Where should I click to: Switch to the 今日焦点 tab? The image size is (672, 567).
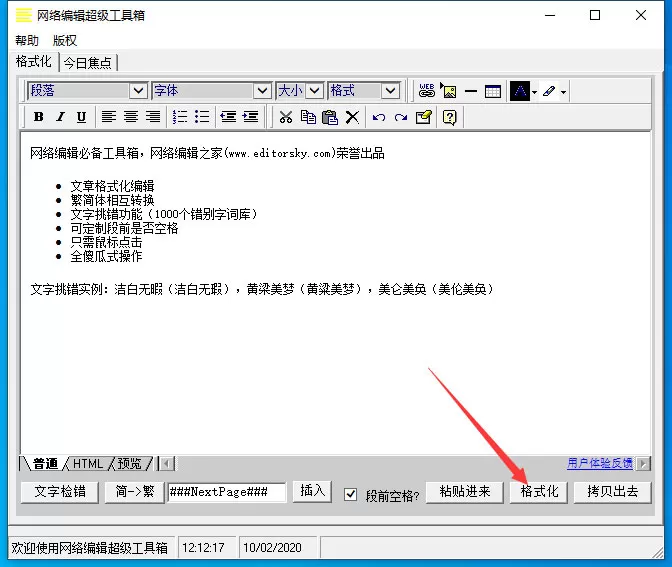(x=88, y=63)
